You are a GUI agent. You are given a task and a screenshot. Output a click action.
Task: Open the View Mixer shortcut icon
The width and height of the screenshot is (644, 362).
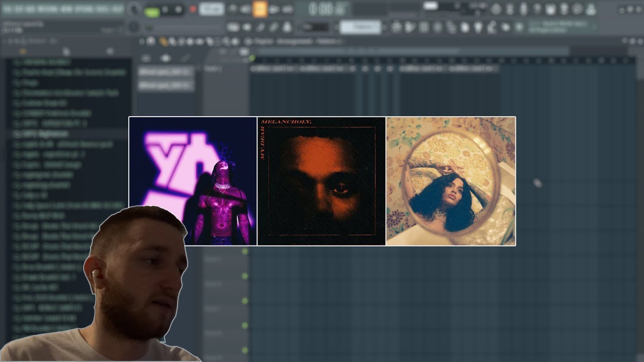(x=438, y=27)
